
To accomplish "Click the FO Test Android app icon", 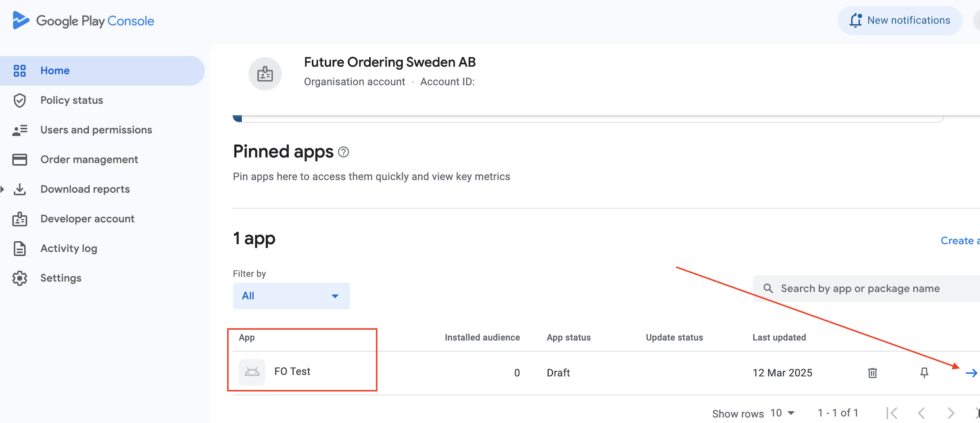I will click(252, 372).
